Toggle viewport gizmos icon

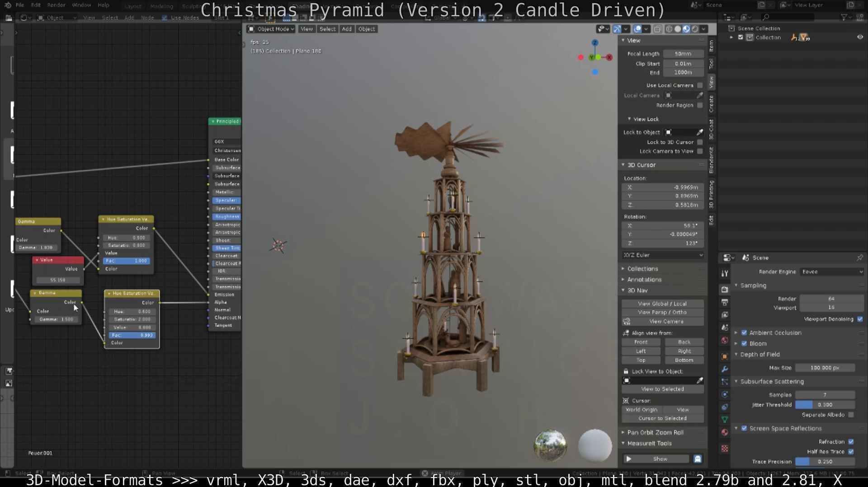617,29
